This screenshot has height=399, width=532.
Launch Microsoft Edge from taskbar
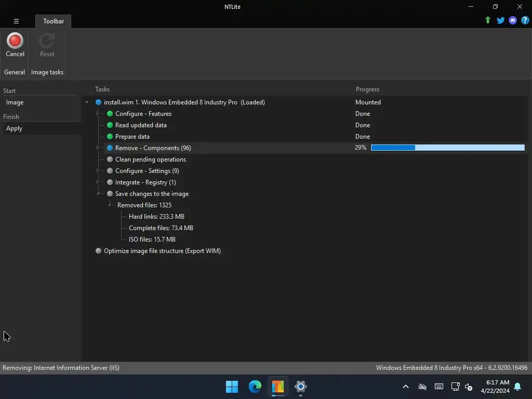tap(255, 387)
